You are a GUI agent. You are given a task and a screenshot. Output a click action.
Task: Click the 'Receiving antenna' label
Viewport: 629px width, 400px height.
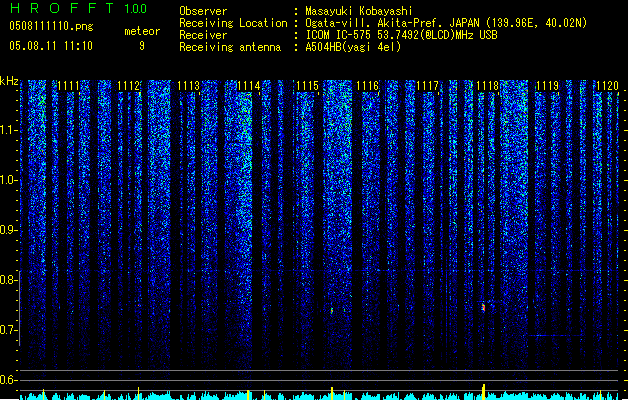230,47
